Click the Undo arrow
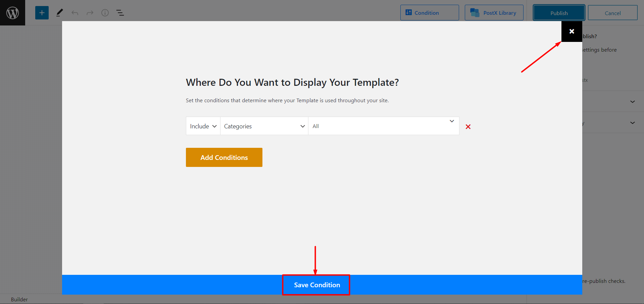This screenshot has height=304, width=644. click(x=75, y=12)
